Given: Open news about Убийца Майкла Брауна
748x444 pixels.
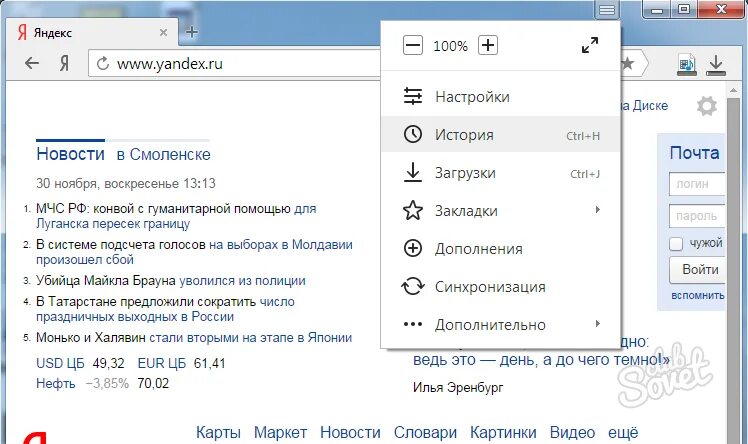Looking at the screenshot, I should coord(171,280).
